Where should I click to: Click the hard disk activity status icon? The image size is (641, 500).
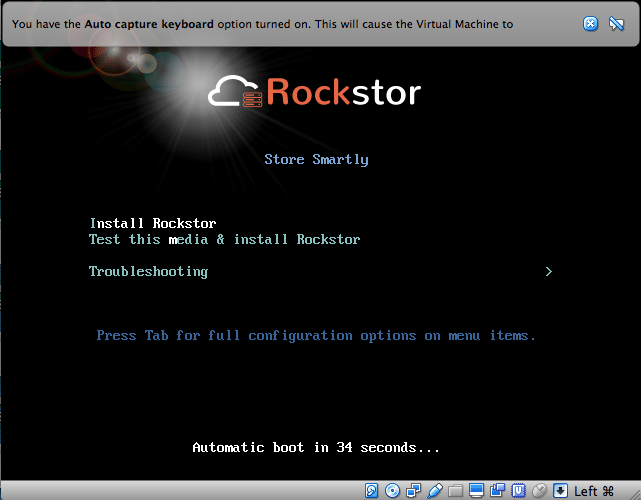(x=371, y=490)
